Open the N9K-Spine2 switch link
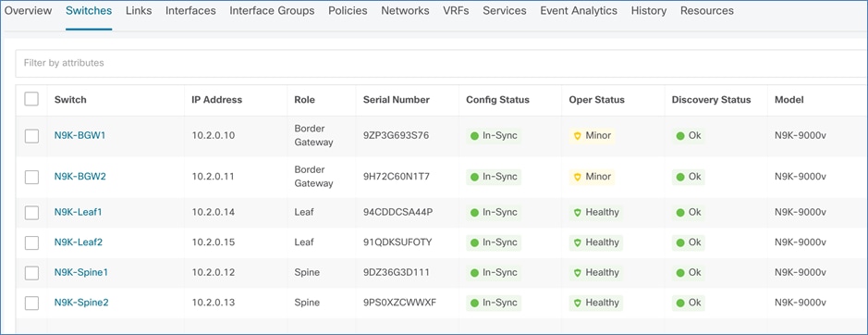 (x=80, y=303)
